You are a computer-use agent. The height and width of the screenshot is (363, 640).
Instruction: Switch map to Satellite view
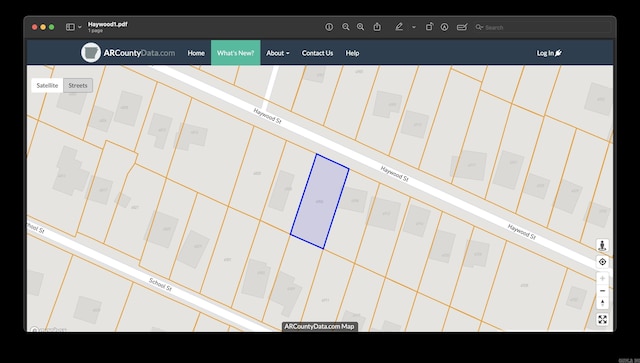47,85
